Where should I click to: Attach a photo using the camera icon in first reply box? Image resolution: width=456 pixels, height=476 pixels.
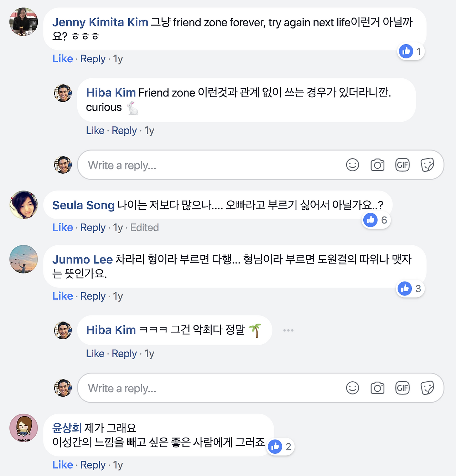point(377,165)
